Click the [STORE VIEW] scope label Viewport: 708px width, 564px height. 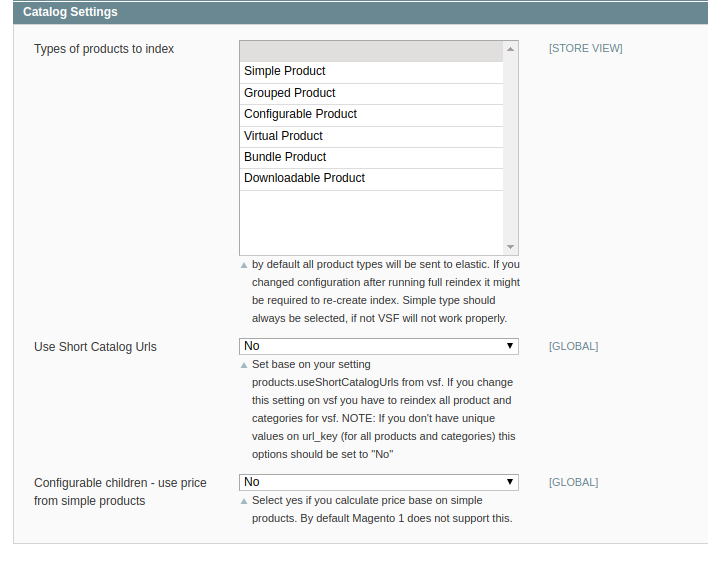click(586, 48)
